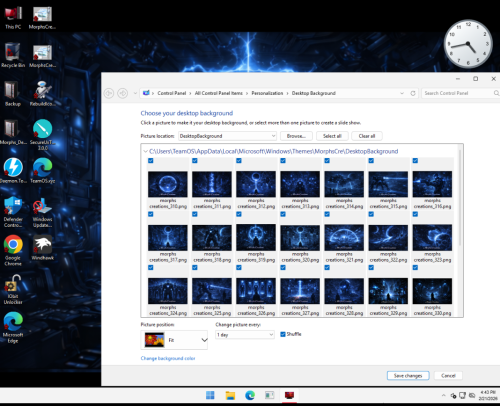
Task: Open File Explorer from the taskbar
Action: click(x=230, y=395)
